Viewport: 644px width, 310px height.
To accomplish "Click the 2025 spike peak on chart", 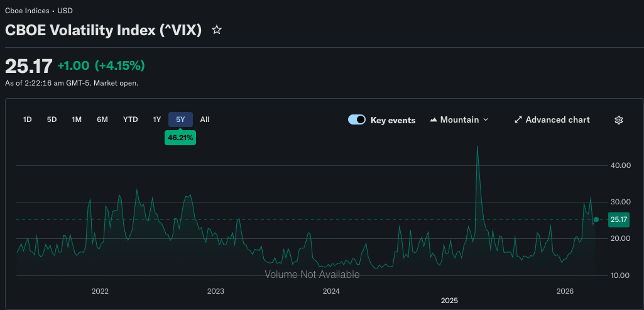I will pyautogui.click(x=478, y=147).
